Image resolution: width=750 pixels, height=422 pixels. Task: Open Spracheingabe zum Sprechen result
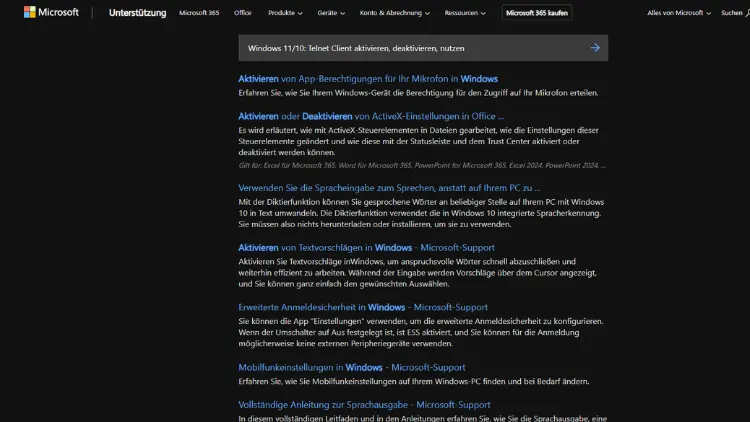(x=389, y=188)
